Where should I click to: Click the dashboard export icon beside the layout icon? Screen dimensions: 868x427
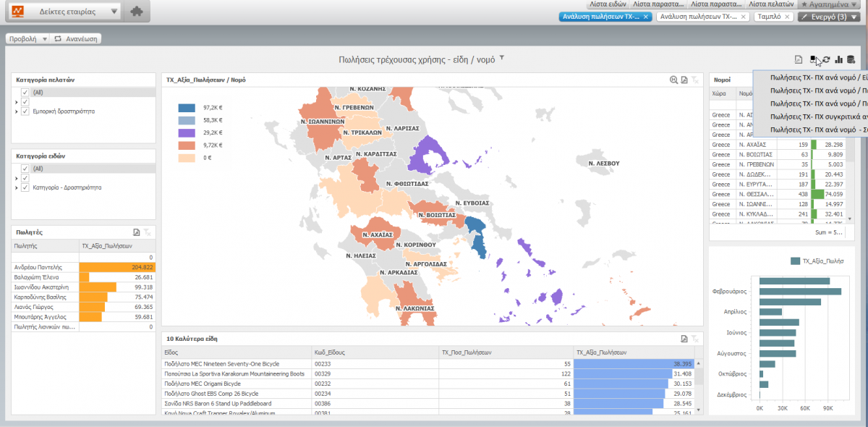tap(799, 59)
